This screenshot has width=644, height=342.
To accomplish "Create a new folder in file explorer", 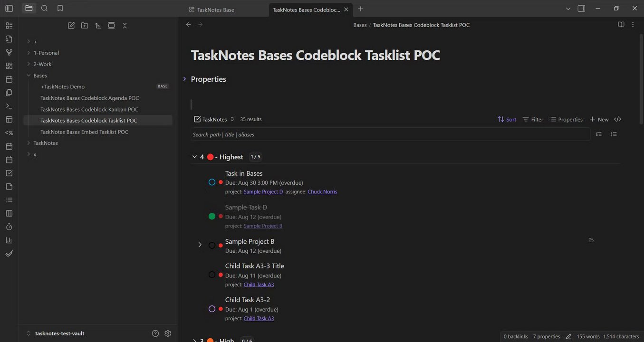I will tap(85, 26).
